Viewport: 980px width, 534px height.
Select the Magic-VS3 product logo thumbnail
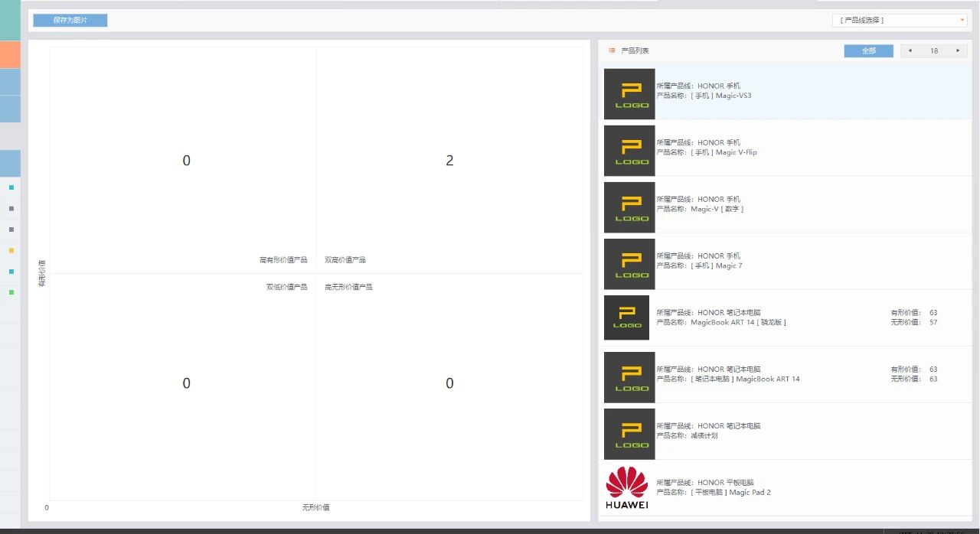[x=629, y=94]
